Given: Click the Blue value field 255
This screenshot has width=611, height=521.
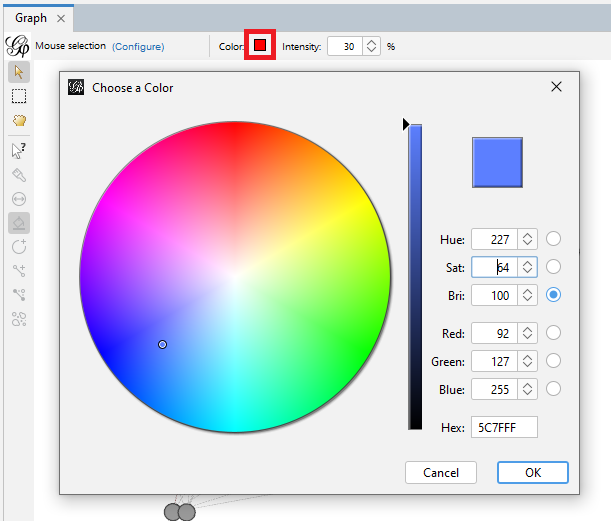Looking at the screenshot, I should (x=494, y=389).
